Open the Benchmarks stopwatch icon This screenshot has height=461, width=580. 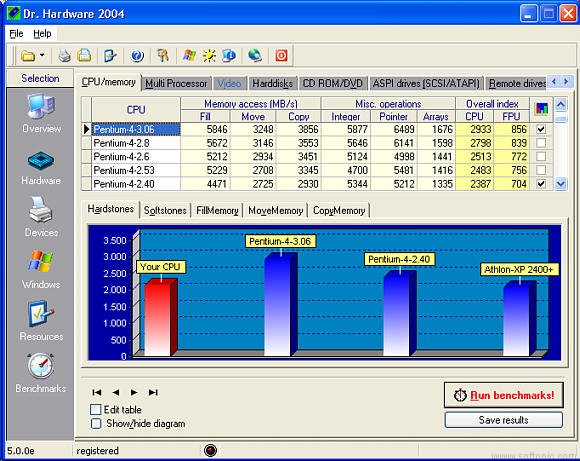pyautogui.click(x=41, y=366)
